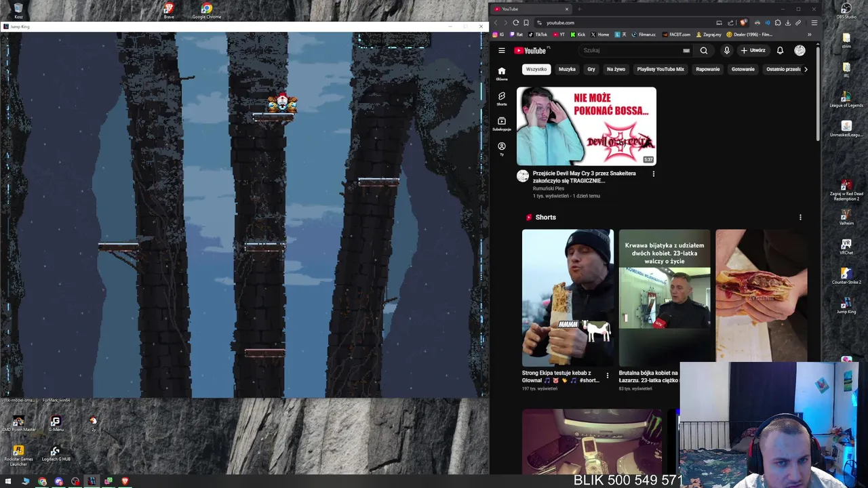Select the Na żywo filter chip
The image size is (868, 488).
(616, 69)
